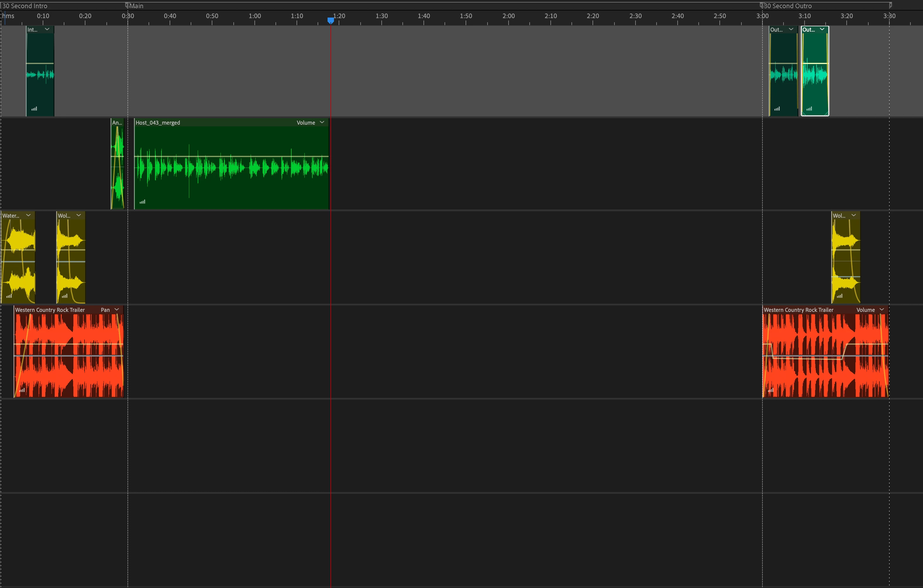Select the Host_043_merged clip title

pyautogui.click(x=158, y=123)
